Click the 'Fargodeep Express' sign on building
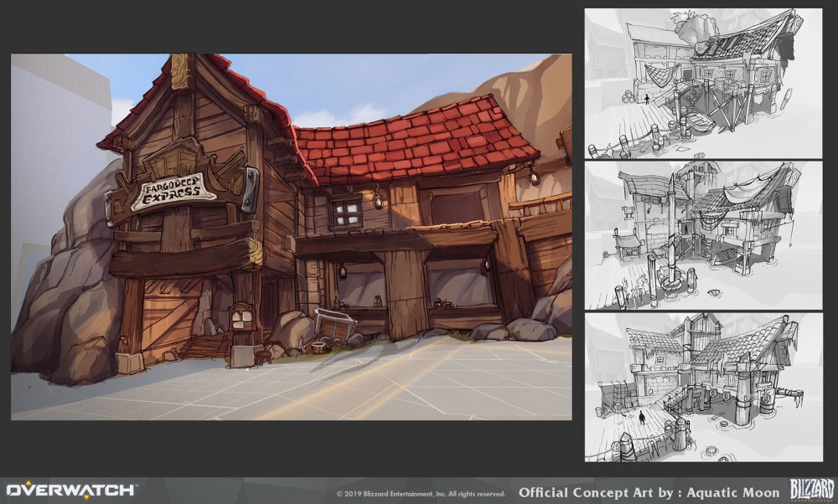This screenshot has width=838, height=504. tap(174, 191)
